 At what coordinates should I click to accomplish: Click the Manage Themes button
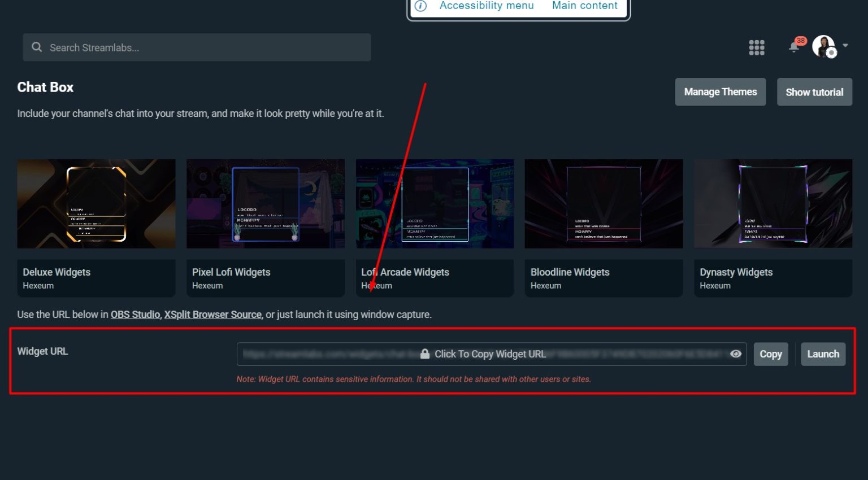coord(720,91)
